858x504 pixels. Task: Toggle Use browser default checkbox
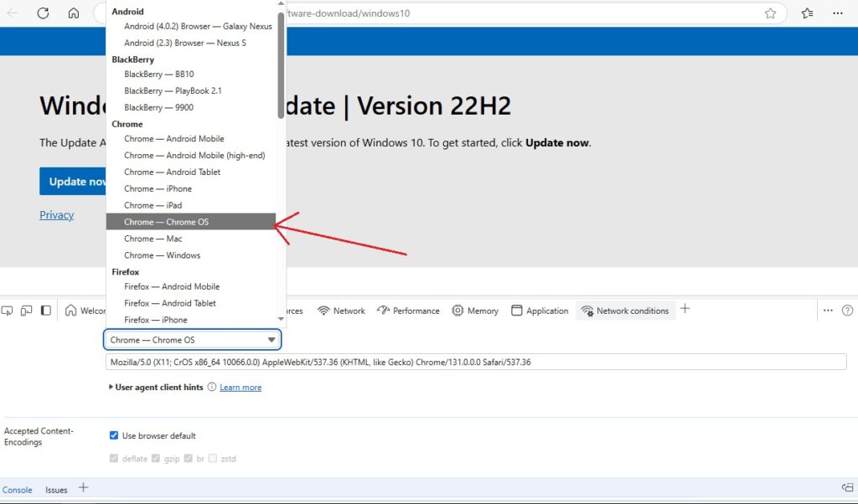(114, 435)
